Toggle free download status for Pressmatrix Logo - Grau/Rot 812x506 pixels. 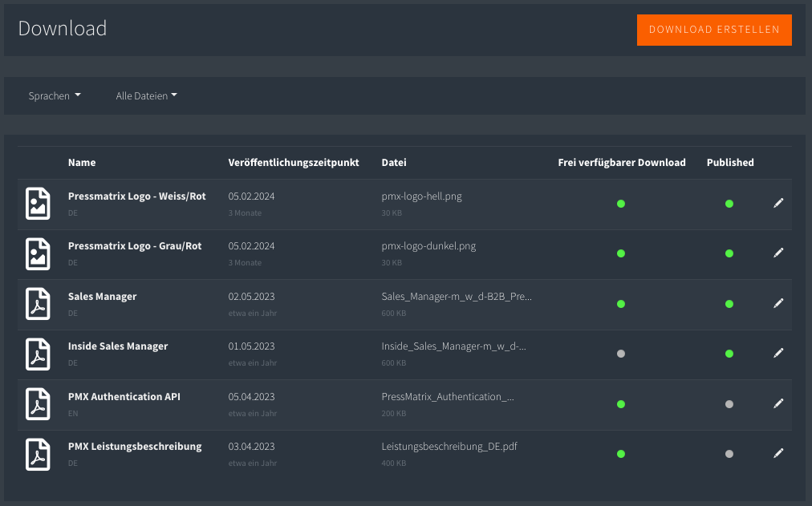point(621,253)
